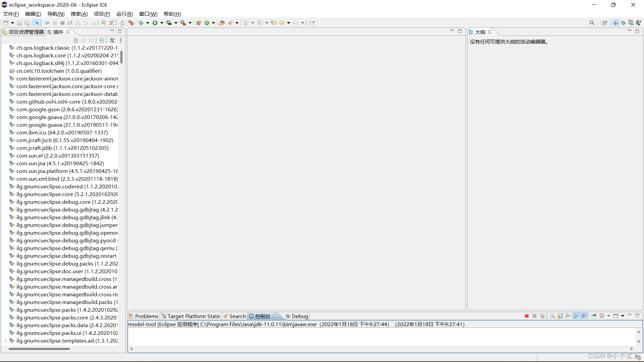The image size is (644, 362).
Task: Close the 插件 view tab
Action: click(x=68, y=32)
